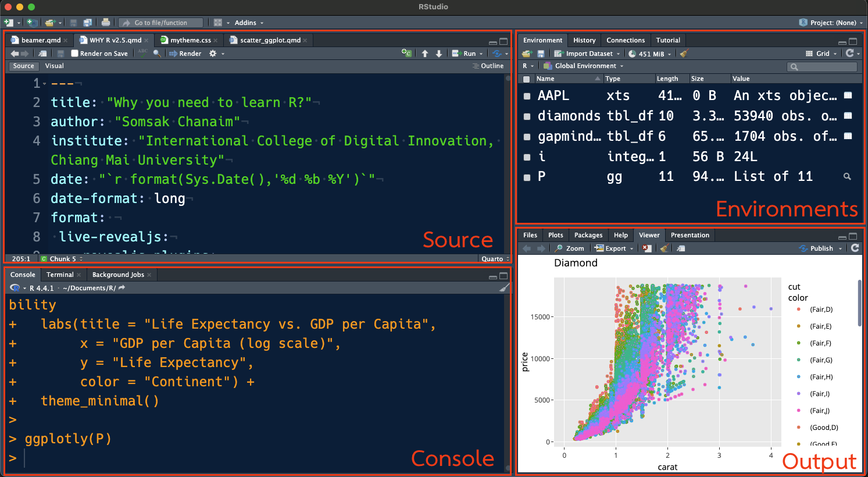Screen dimensions: 868x477
Task: Tick the checkbox for variable i
Action: (x=527, y=157)
